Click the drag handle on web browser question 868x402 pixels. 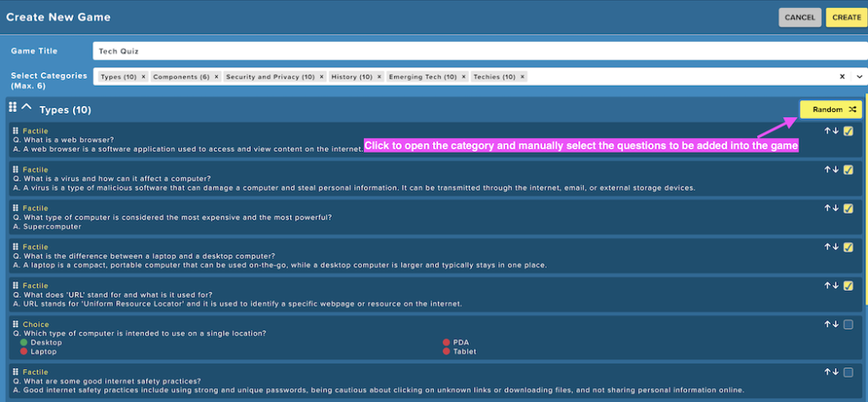(x=16, y=131)
